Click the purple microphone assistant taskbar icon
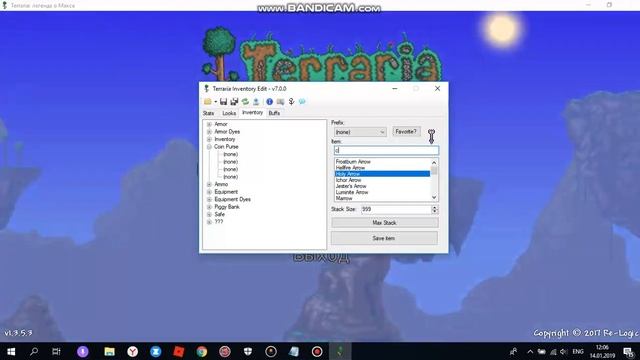The width and height of the screenshot is (640, 360). point(82,351)
